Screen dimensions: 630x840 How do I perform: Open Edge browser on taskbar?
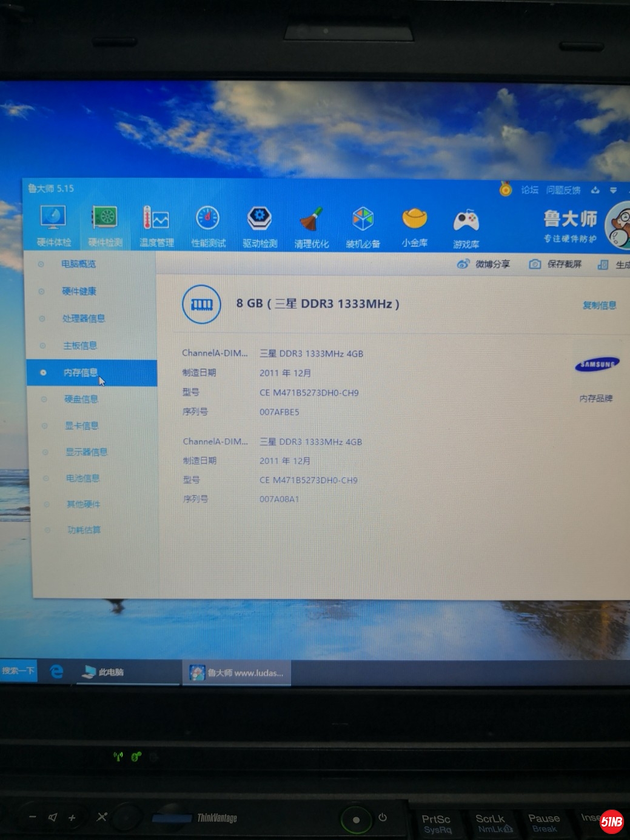click(x=56, y=672)
